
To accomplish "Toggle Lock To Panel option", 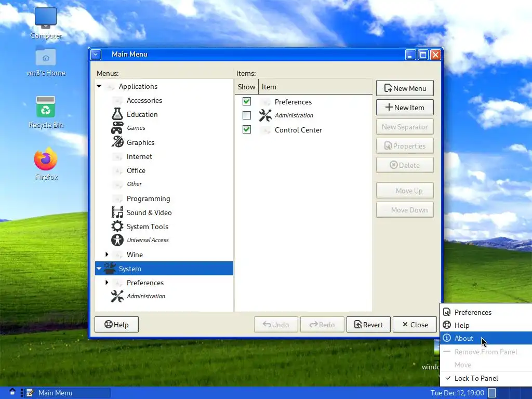I will pyautogui.click(x=486, y=378).
